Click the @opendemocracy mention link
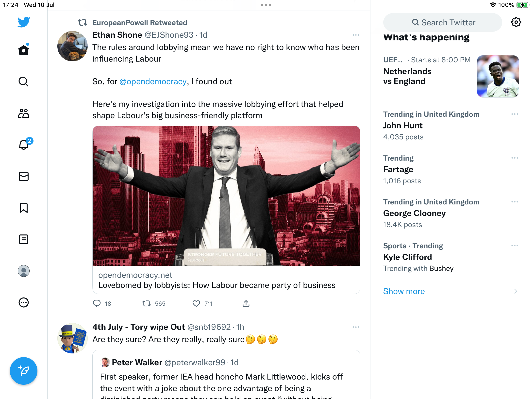This screenshot has height=399, width=532. click(153, 82)
